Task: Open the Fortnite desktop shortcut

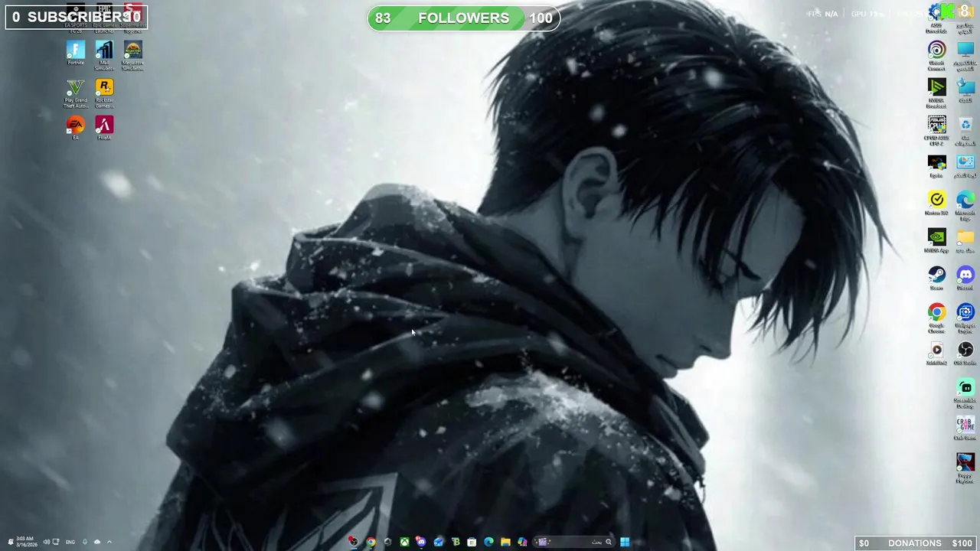Action: click(x=75, y=54)
